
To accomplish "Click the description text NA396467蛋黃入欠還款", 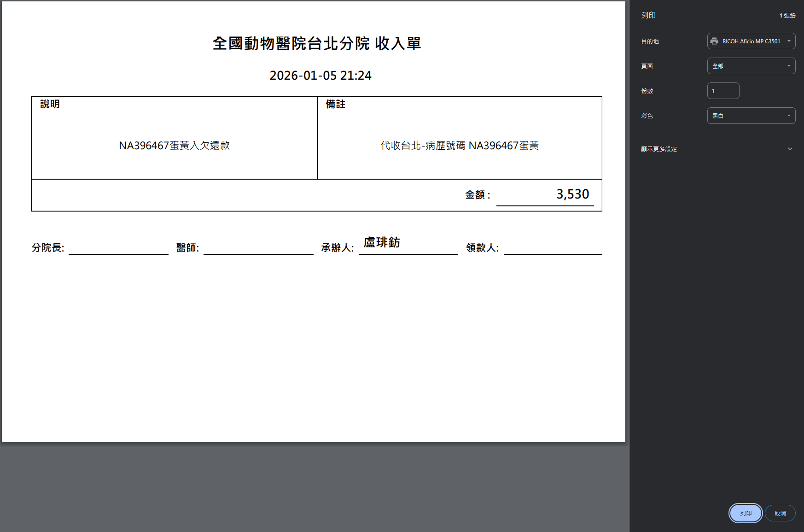I will 175,146.
